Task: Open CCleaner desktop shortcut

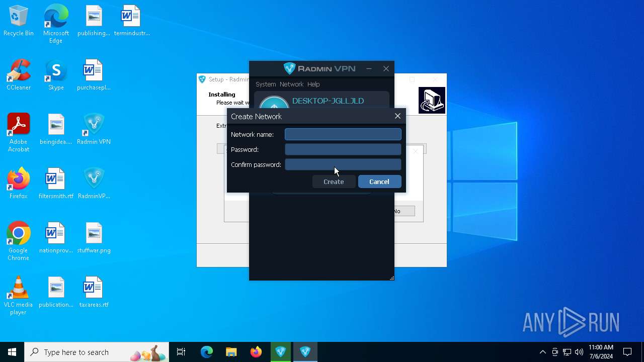Action: tap(19, 75)
